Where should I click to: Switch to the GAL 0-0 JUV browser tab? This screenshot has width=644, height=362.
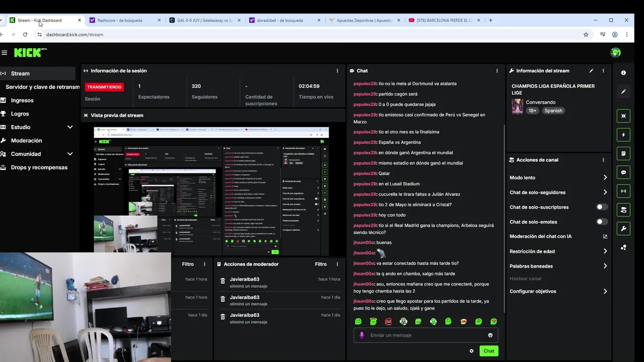point(205,20)
